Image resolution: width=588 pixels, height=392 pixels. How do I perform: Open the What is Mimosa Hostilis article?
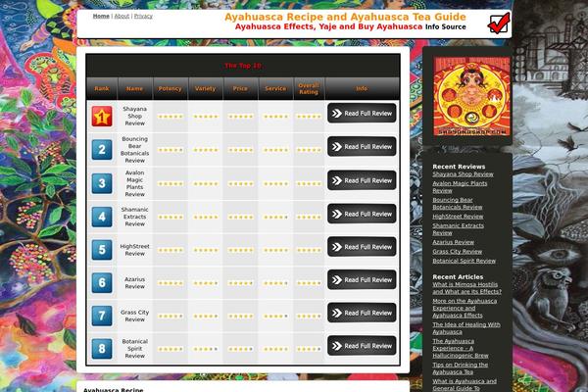[466, 288]
